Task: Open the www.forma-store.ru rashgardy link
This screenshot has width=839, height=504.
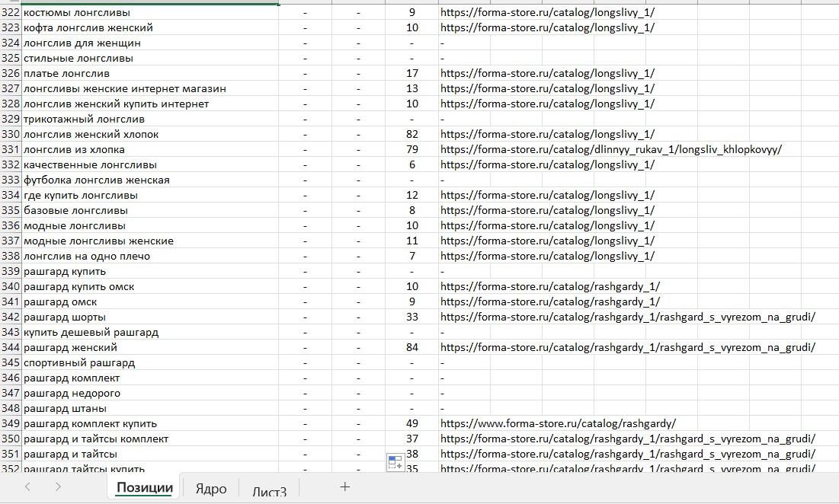Action: pyautogui.click(x=558, y=424)
